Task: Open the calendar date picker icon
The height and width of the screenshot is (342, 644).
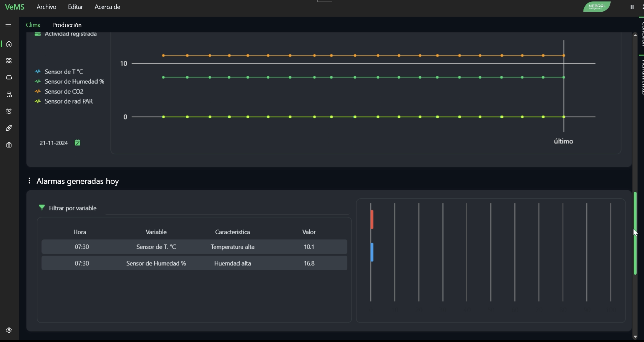Action: (77, 142)
